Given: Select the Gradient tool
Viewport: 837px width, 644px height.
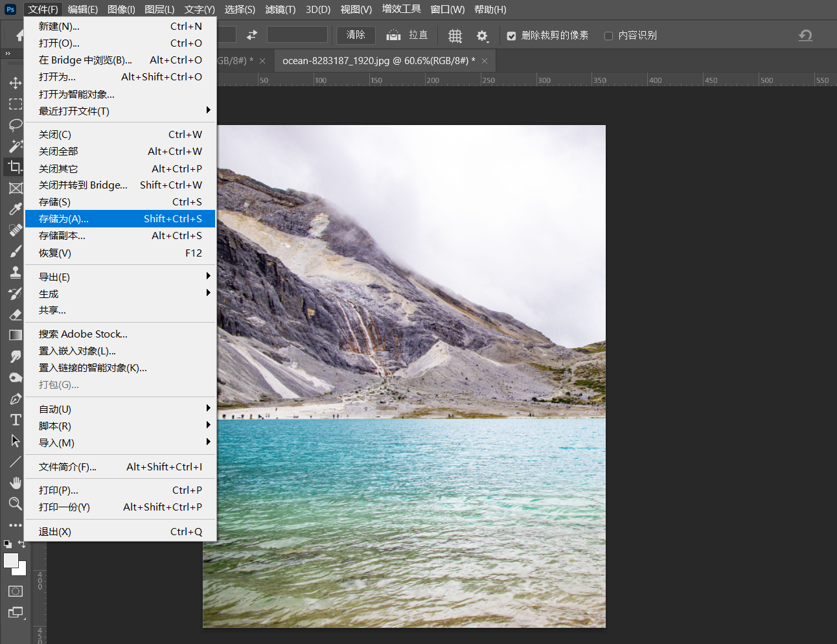Looking at the screenshot, I should [16, 335].
